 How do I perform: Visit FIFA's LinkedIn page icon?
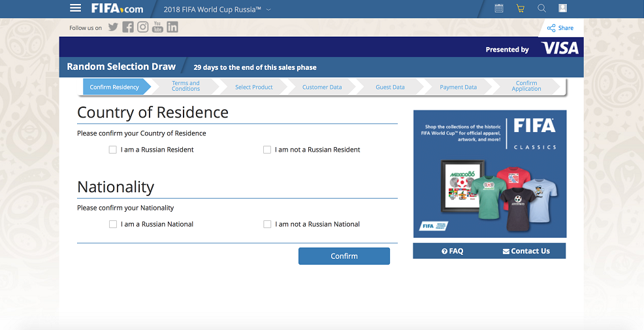coord(172,27)
